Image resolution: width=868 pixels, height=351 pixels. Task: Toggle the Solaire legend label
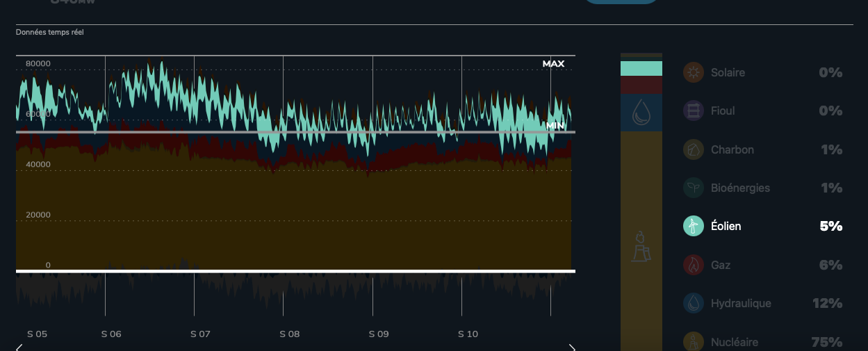click(x=728, y=72)
